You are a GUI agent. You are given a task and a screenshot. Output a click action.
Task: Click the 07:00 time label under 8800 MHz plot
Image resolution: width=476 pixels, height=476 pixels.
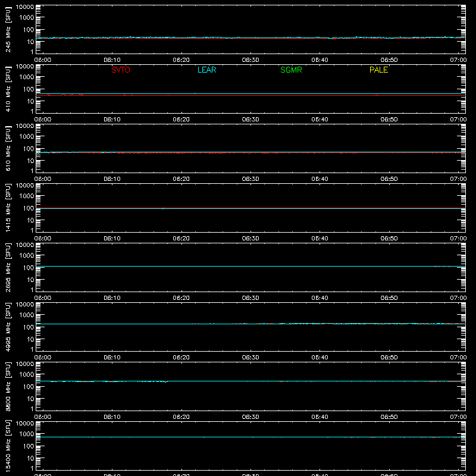(458, 417)
